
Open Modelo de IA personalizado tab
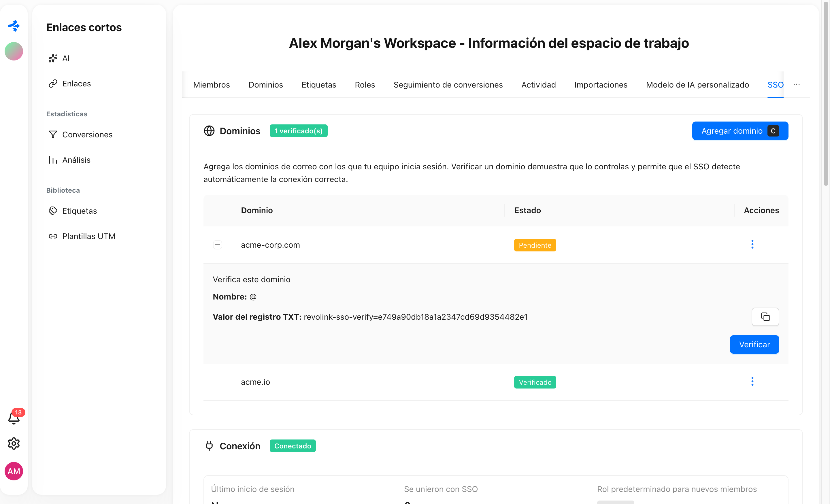pos(697,84)
